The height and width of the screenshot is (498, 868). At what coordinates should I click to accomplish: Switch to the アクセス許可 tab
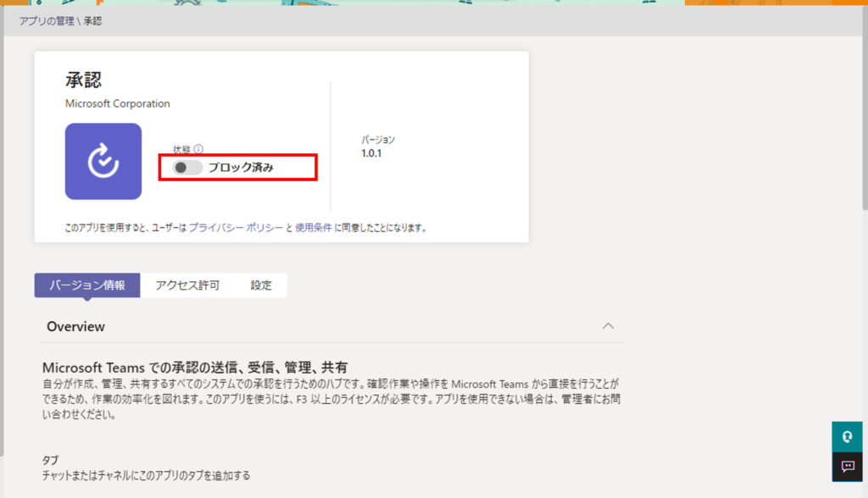pyautogui.click(x=187, y=285)
